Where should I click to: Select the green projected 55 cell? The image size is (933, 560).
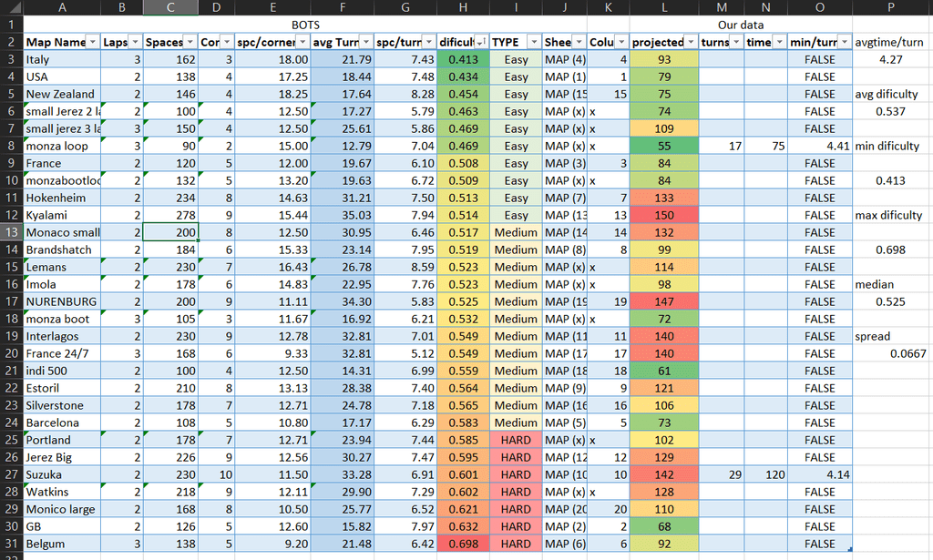[664, 147]
